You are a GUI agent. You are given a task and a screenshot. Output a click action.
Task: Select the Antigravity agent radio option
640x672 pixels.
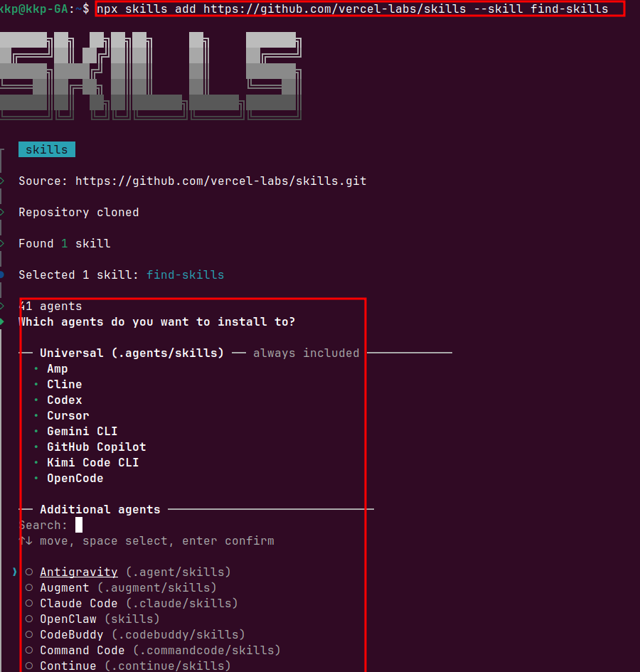(x=29, y=572)
